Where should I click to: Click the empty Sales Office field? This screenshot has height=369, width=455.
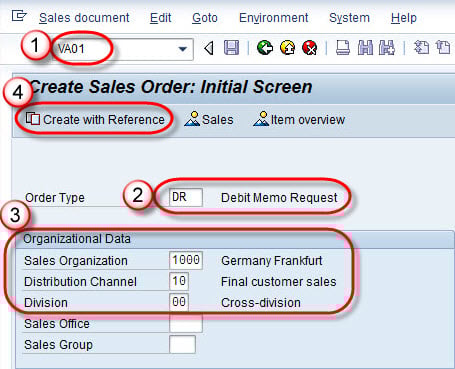pyautogui.click(x=186, y=323)
